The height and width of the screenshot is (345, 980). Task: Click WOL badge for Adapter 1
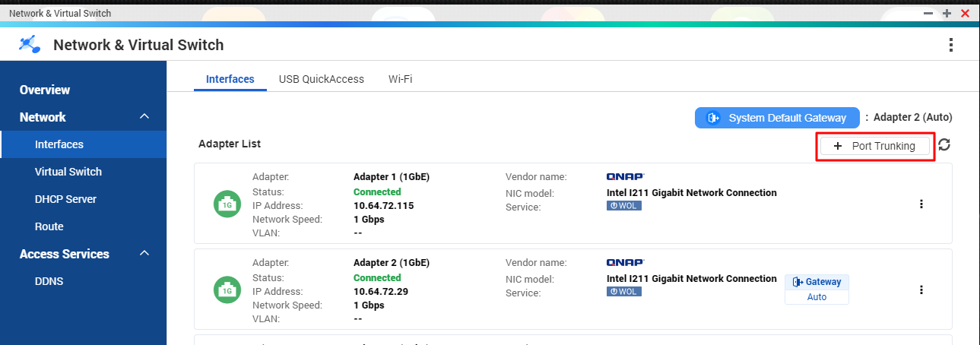pyautogui.click(x=623, y=206)
